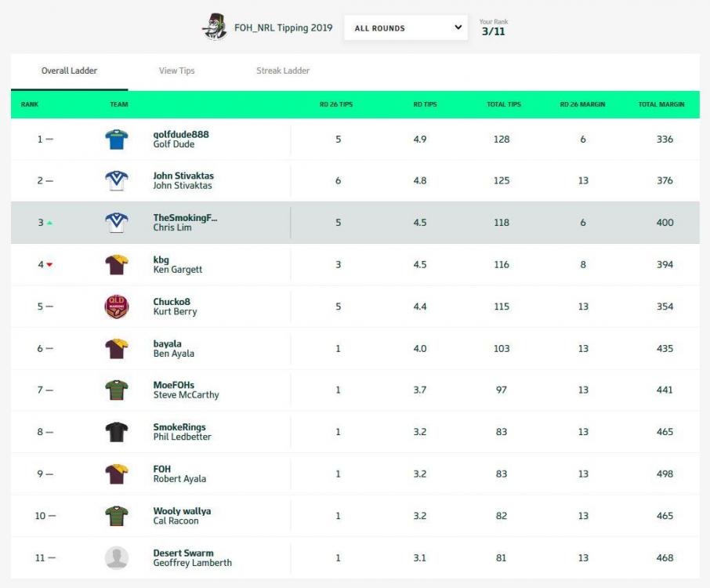
Task: Click Desert Swarm's default grey avatar
Action: point(116,557)
